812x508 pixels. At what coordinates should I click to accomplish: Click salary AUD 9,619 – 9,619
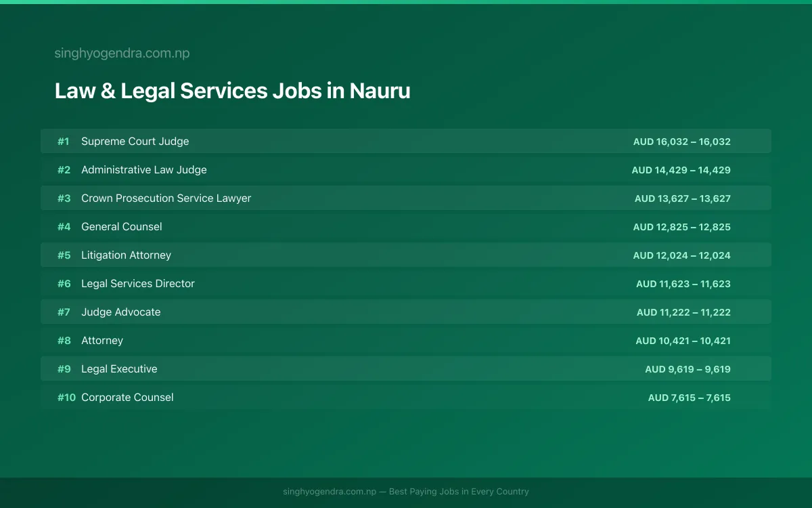pos(688,369)
